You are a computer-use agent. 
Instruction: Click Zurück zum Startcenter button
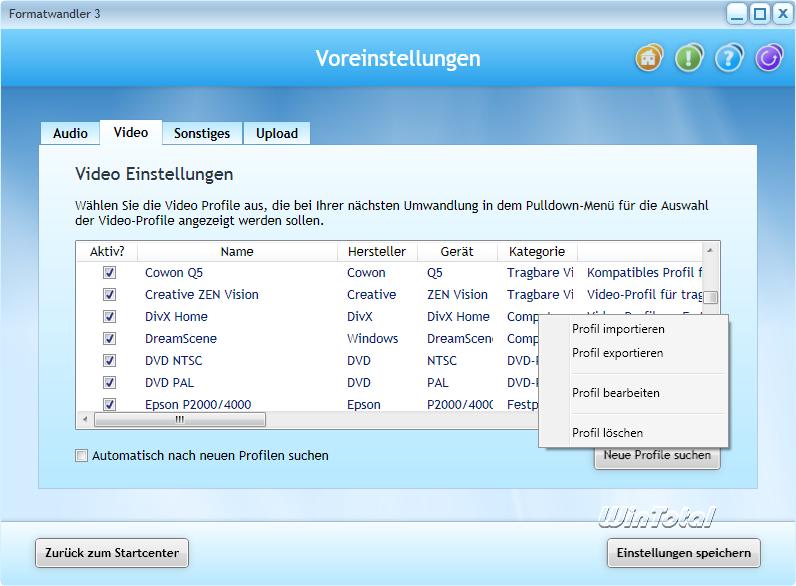pos(112,553)
